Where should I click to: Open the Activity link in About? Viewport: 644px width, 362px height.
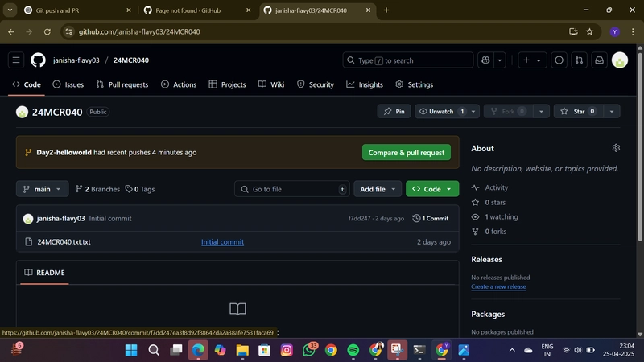(490, 187)
